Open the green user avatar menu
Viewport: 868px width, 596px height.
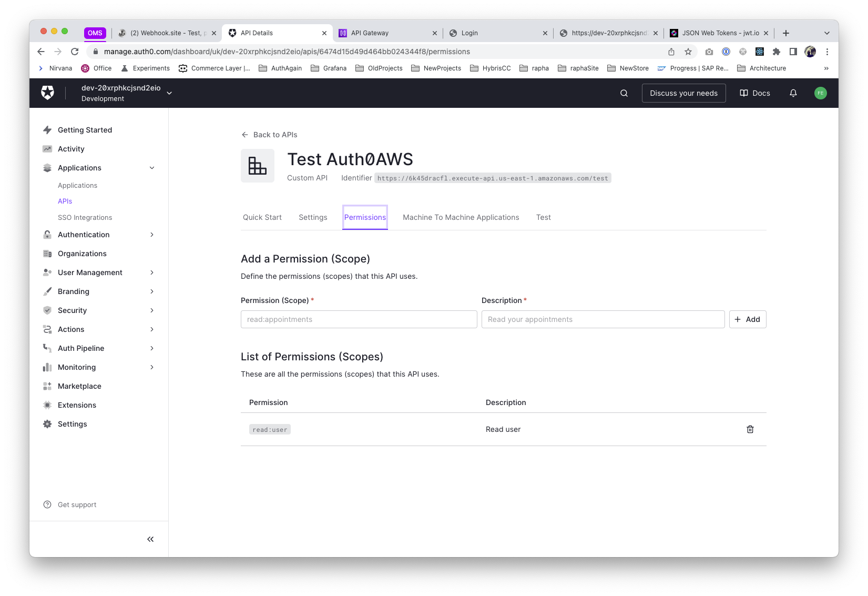(x=820, y=93)
